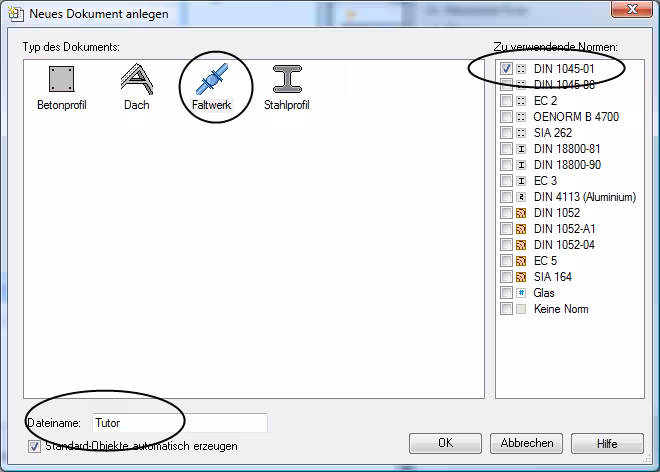Screen dimensions: 660x472
Task: Check the DIN 18800-90 steel norm
Action: coord(507,165)
